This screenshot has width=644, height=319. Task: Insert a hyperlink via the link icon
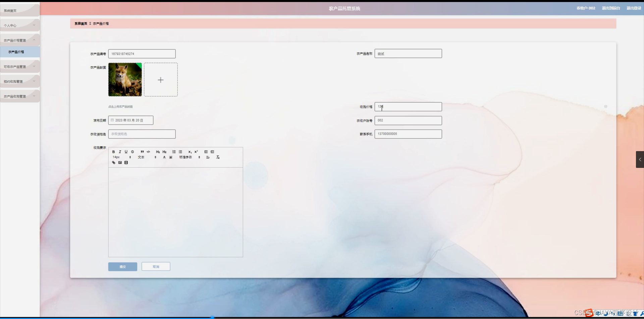click(113, 163)
